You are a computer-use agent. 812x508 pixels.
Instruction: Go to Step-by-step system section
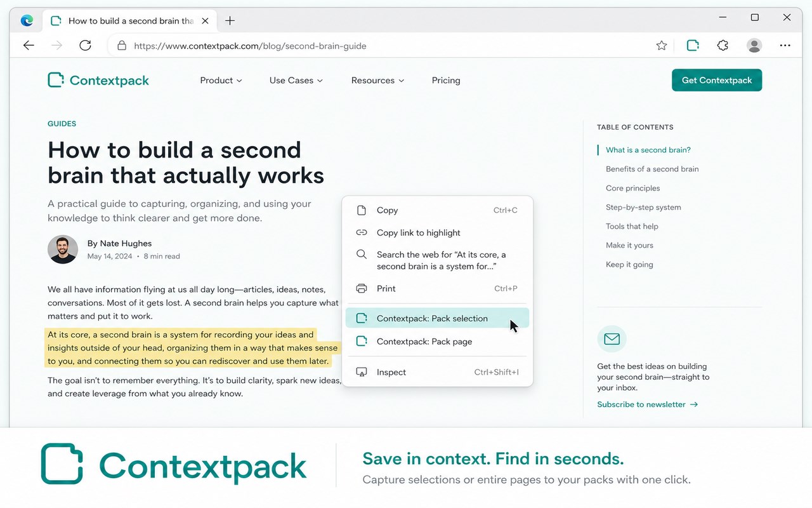(643, 207)
